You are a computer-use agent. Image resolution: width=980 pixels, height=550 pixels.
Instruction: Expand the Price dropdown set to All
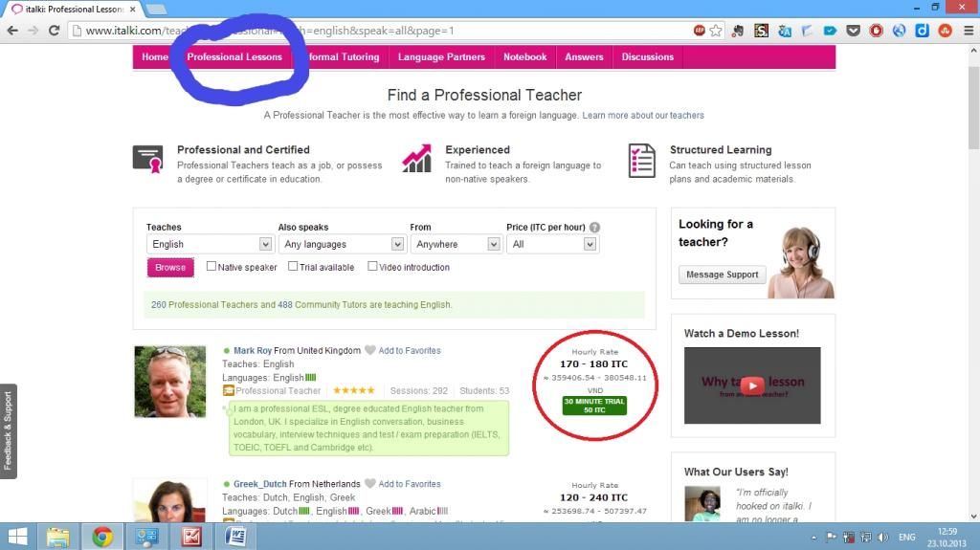pyautogui.click(x=552, y=244)
